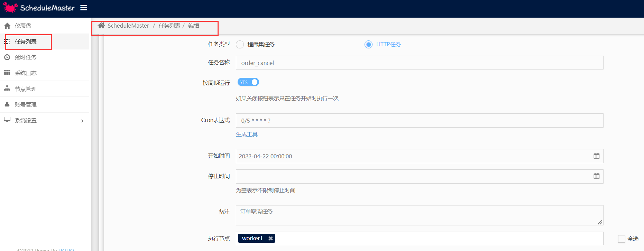Click the worker1 node tag
This screenshot has width=644, height=251.
pos(256,238)
